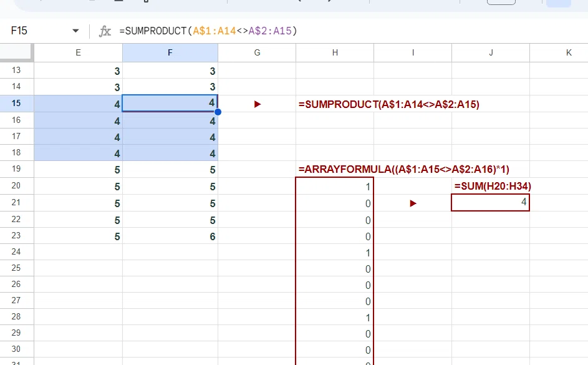588x365 pixels.
Task: Click the select-all corner box
Action: click(16, 52)
